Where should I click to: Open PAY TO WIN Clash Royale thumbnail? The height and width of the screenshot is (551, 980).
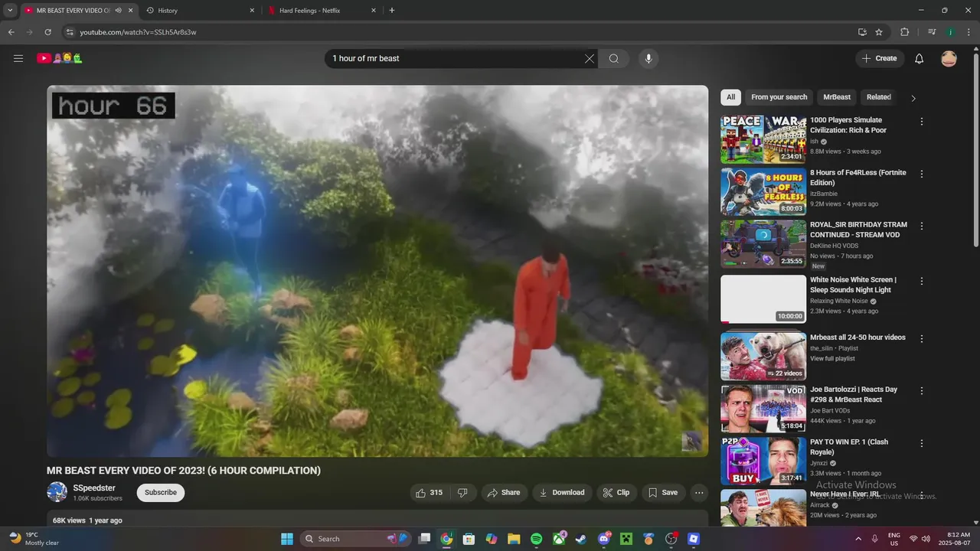click(x=763, y=461)
